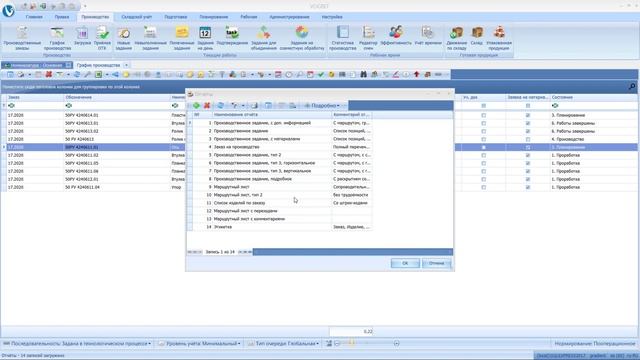
Task: Toggle Уч. док checkbox for 50РУ 4240614.01
Action: (484, 115)
